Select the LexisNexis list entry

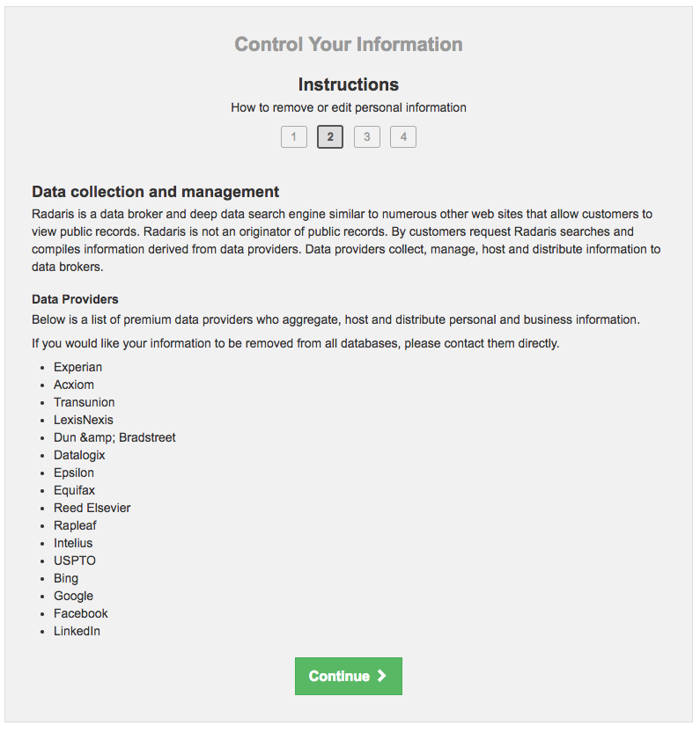tap(83, 420)
